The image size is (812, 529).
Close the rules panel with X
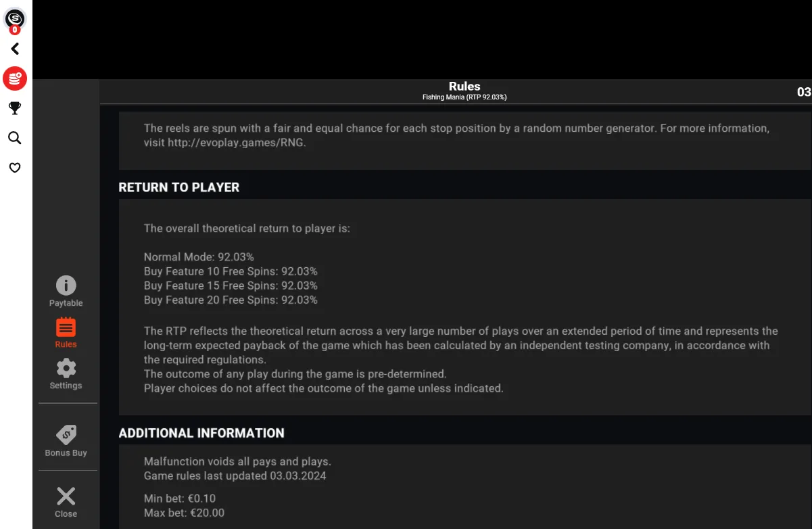coord(66,502)
